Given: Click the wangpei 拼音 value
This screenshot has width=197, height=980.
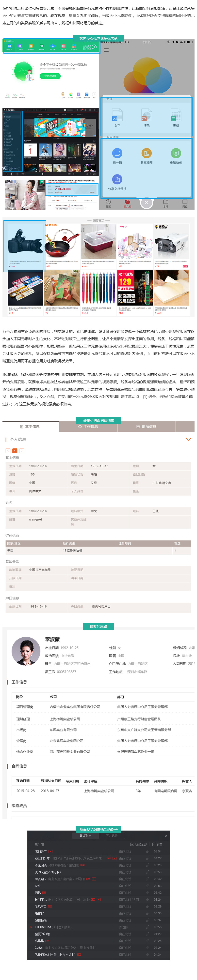Looking at the screenshot, I should pos(35,519).
